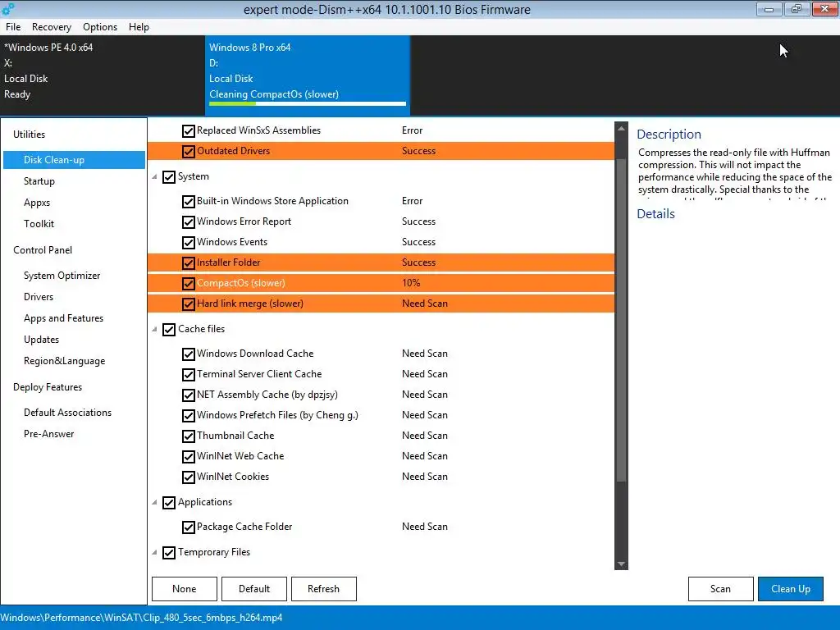This screenshot has width=840, height=630.
Task: Select the Windows 8 Pro x64 image tile
Action: click(308, 75)
